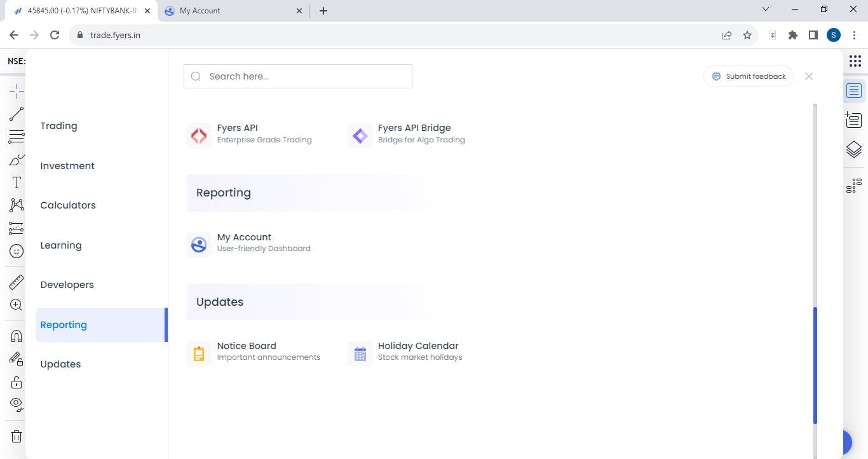Toggle stay in drawing mode
This screenshot has width=868, height=459.
tap(17, 359)
